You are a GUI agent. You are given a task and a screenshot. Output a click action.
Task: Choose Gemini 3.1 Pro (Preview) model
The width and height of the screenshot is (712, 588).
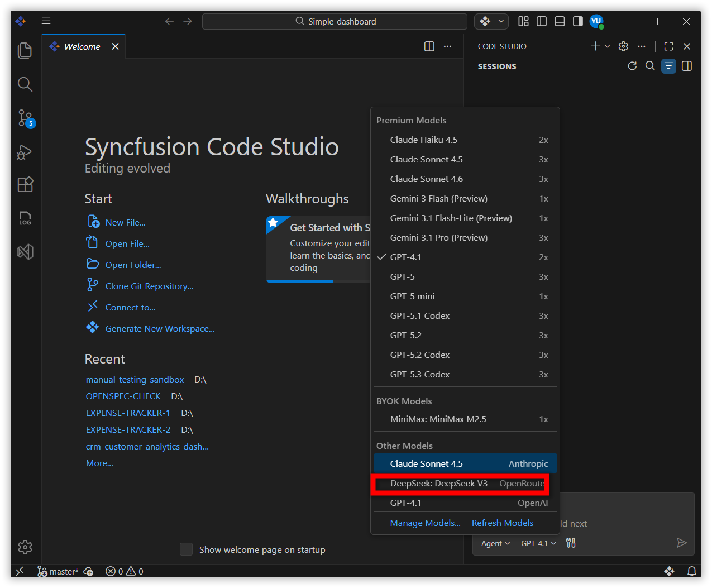[465, 238]
